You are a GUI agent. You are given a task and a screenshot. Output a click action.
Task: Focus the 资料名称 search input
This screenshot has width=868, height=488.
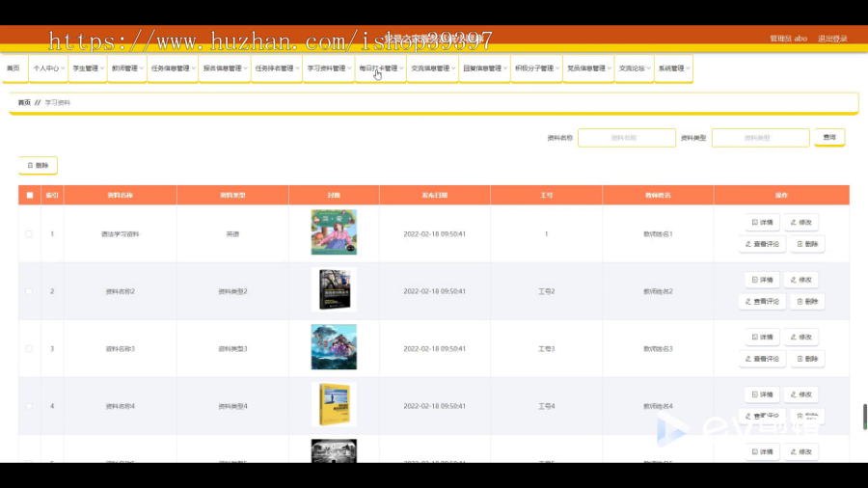click(627, 138)
